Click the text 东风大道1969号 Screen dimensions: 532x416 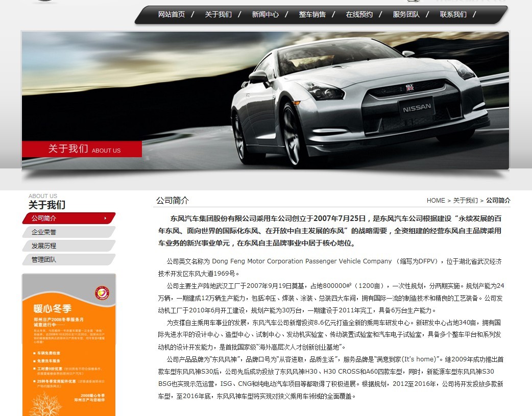[212, 274]
